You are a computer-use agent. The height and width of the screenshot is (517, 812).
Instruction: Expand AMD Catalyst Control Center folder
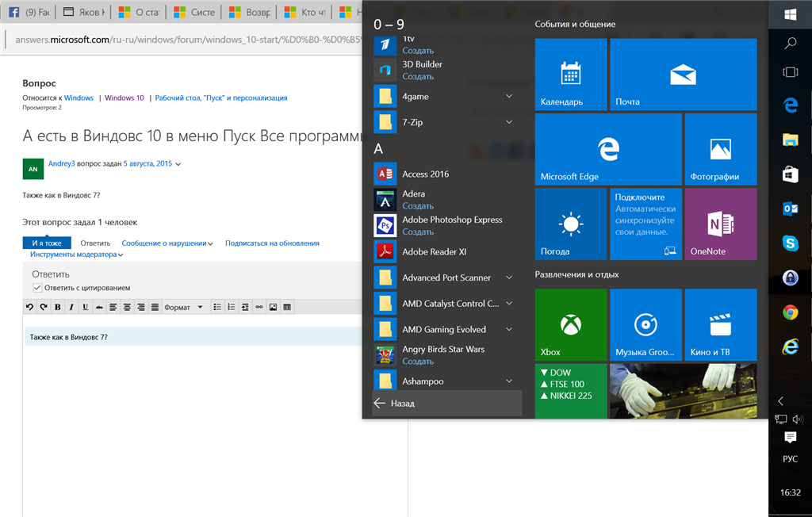[446, 304]
